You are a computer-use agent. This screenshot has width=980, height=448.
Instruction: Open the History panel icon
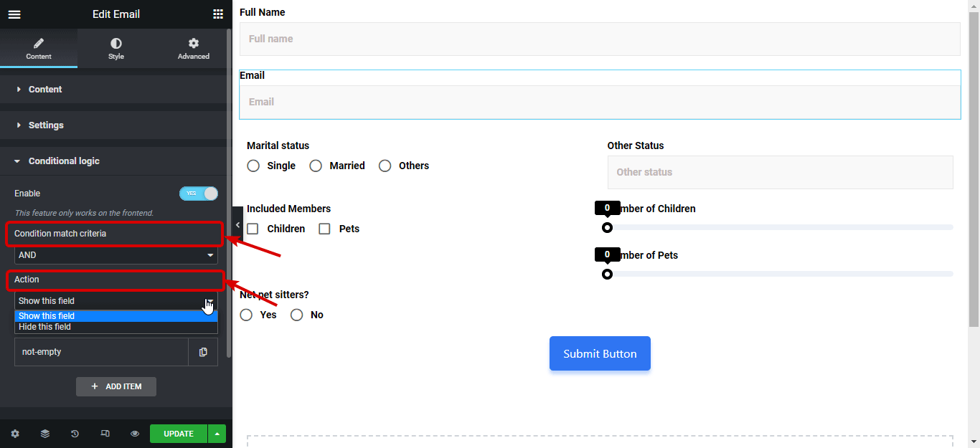75,434
